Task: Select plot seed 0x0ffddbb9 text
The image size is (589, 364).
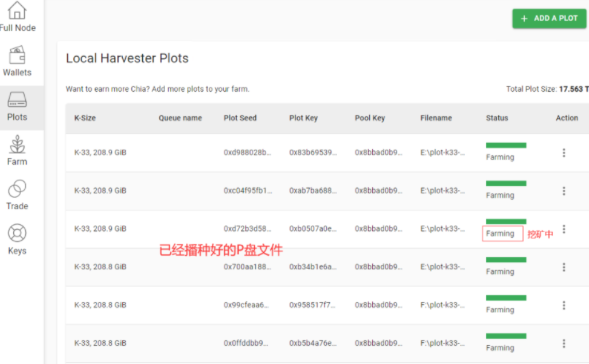Action: coord(246,343)
